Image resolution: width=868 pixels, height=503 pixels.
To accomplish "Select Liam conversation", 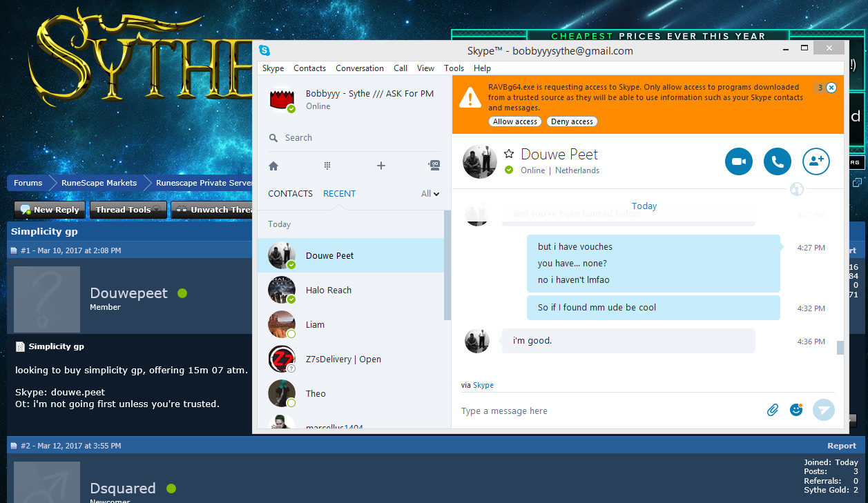I will coord(351,324).
